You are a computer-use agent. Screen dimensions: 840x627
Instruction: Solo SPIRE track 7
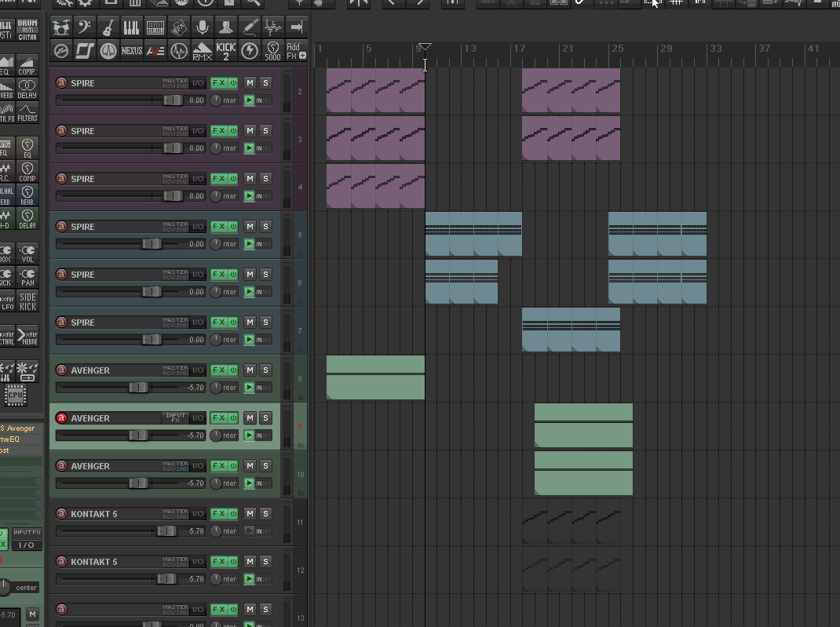coord(265,322)
